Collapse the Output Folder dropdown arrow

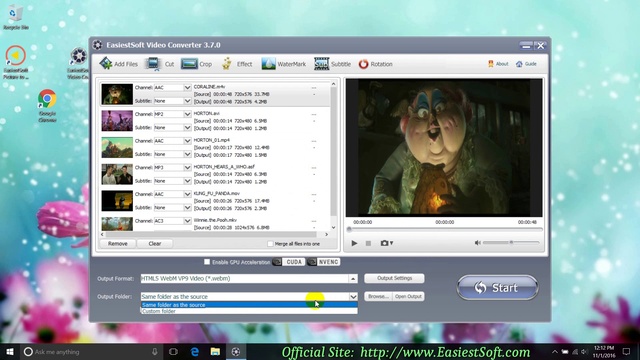[353, 297]
